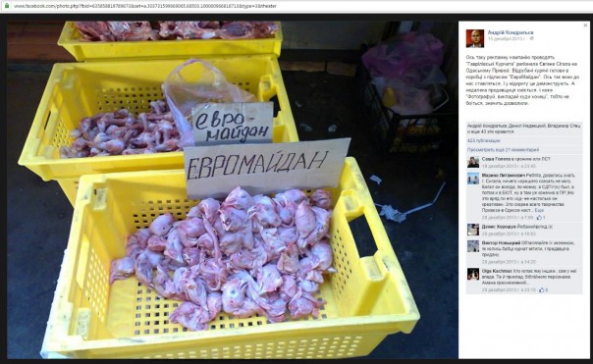The image size is (593, 364).
Task: Click the secure lock icon in address bar
Action: click(7, 6)
